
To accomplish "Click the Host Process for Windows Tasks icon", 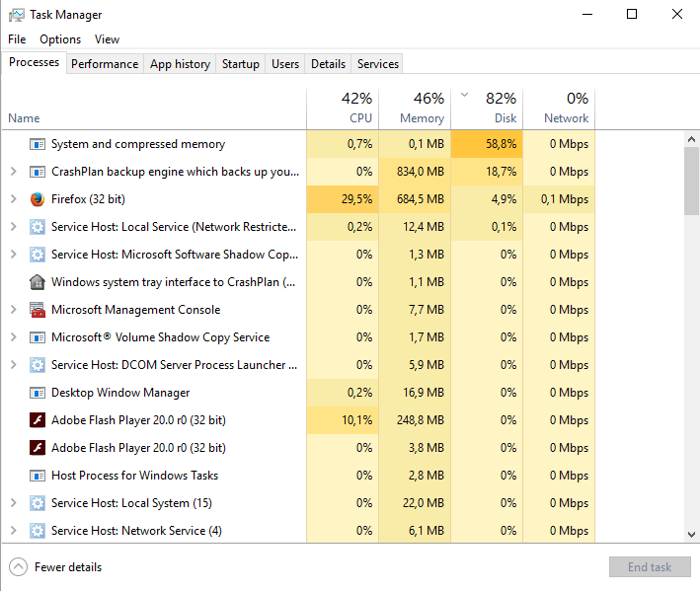I will click(x=38, y=476).
